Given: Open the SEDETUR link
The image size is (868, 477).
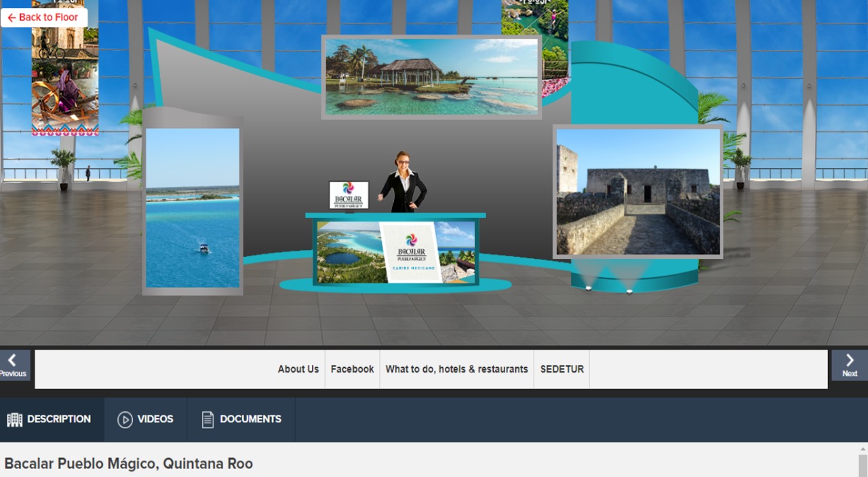Looking at the screenshot, I should click(561, 369).
